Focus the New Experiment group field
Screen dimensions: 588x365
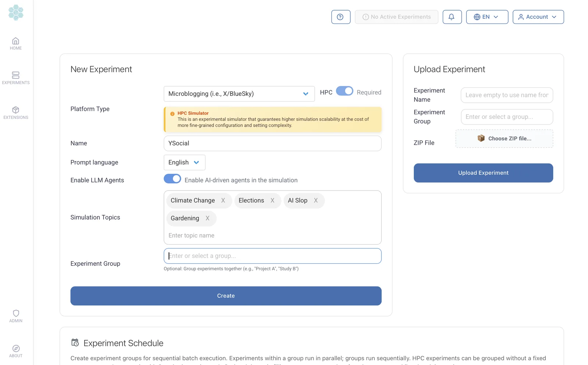tap(273, 256)
